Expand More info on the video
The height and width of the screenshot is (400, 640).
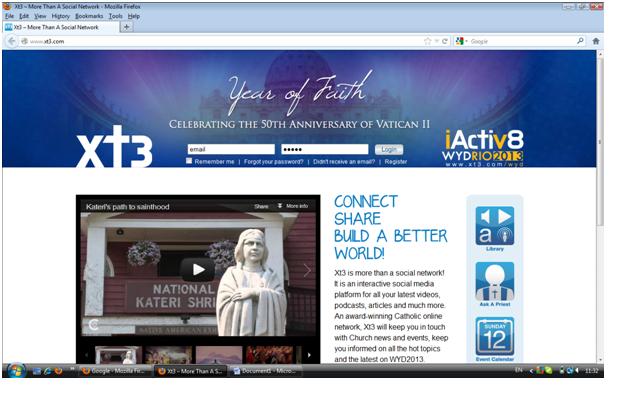(x=292, y=206)
